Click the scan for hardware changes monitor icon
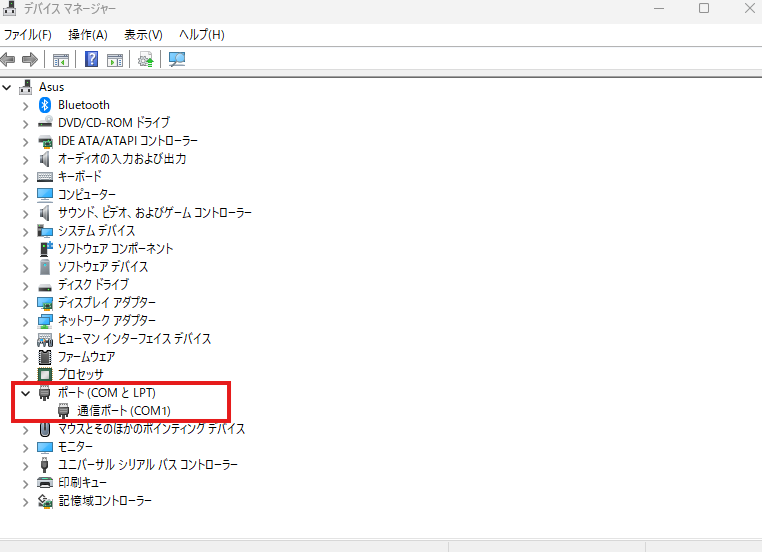 tap(177, 59)
